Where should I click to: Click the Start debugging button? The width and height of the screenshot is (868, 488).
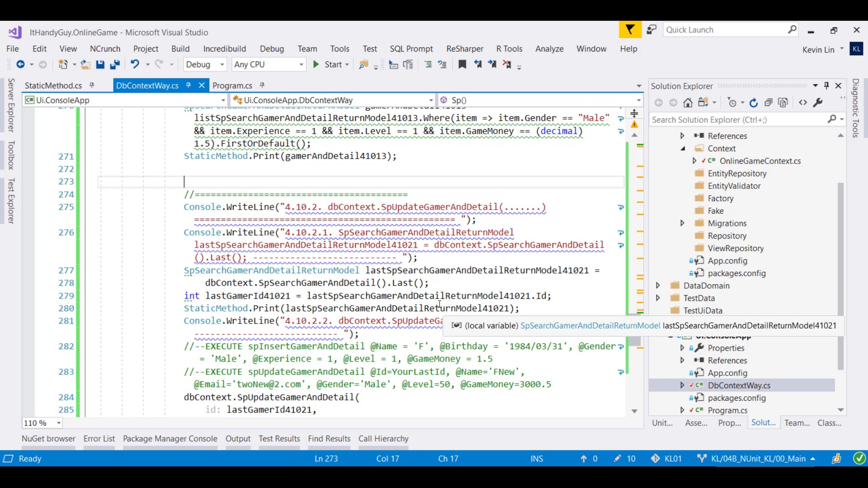(328, 65)
